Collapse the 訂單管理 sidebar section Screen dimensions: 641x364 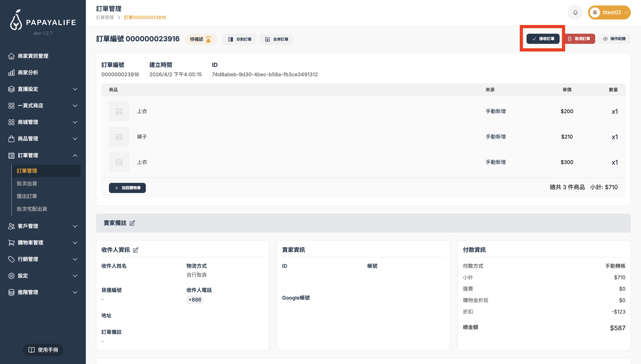pyautogui.click(x=43, y=155)
